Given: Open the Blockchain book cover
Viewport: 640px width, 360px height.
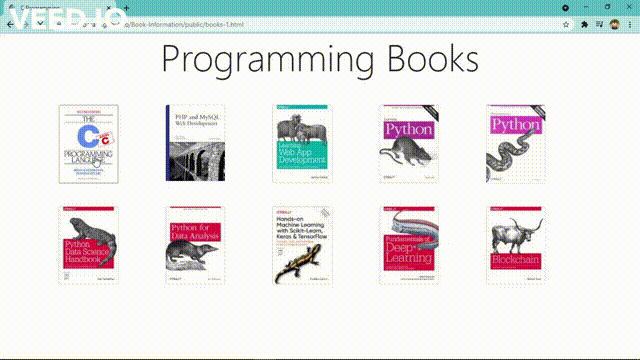Looking at the screenshot, I should pos(516,245).
